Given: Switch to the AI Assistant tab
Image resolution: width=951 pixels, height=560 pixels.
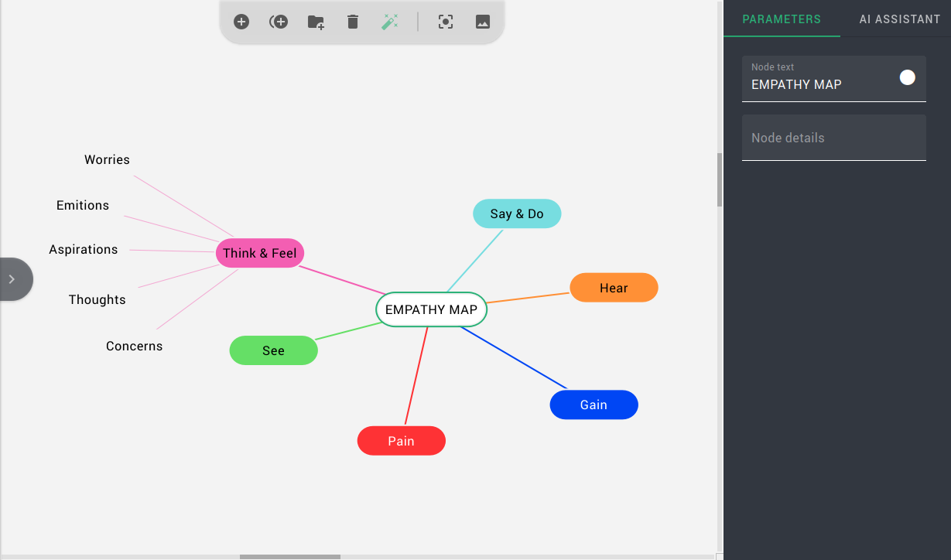Looking at the screenshot, I should (x=900, y=19).
